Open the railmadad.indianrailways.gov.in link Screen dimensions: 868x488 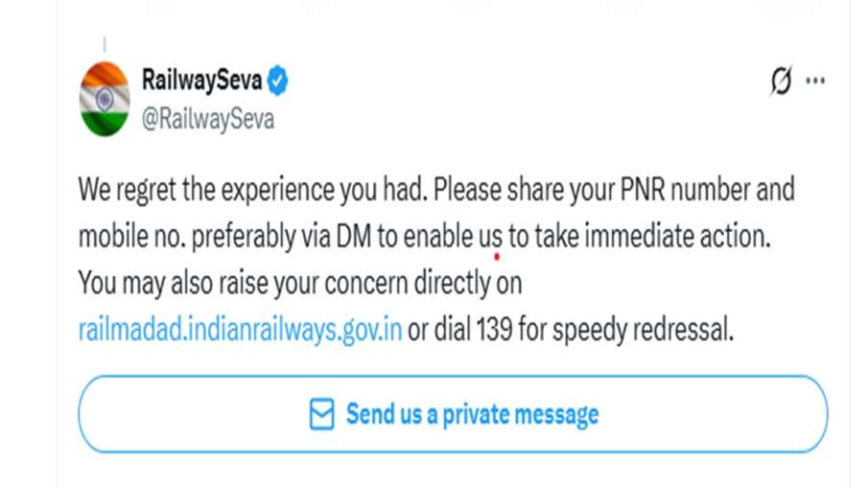pyautogui.click(x=240, y=331)
